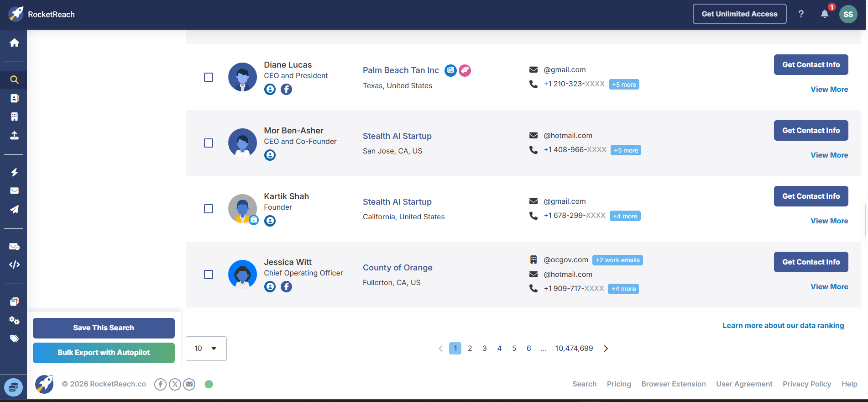Get Contact Info for Kartik Shah
The image size is (868, 402).
(811, 196)
